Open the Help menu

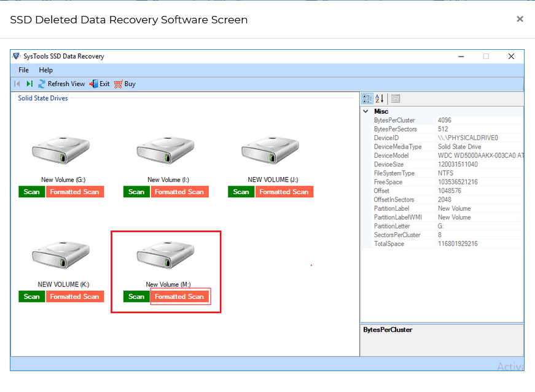(x=45, y=70)
